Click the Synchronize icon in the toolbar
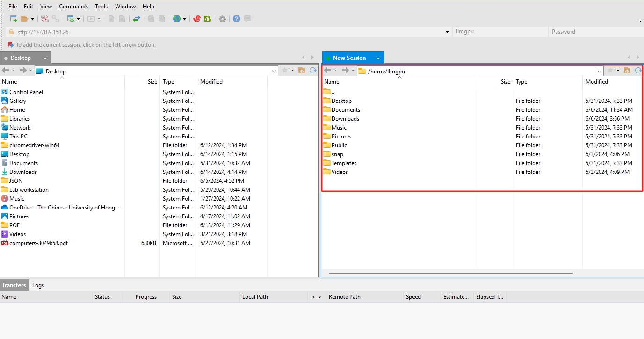The width and height of the screenshot is (644, 339). (x=137, y=19)
